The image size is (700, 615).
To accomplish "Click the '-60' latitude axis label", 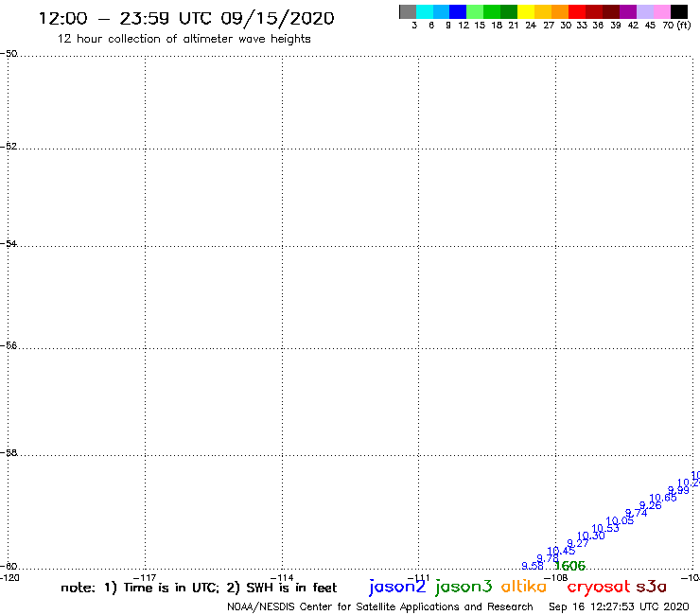I will (x=9, y=567).
